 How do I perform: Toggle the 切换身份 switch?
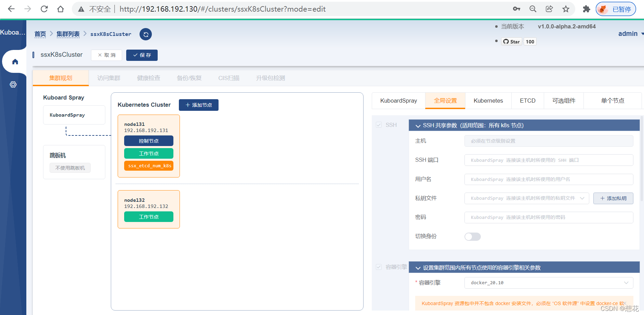point(473,237)
